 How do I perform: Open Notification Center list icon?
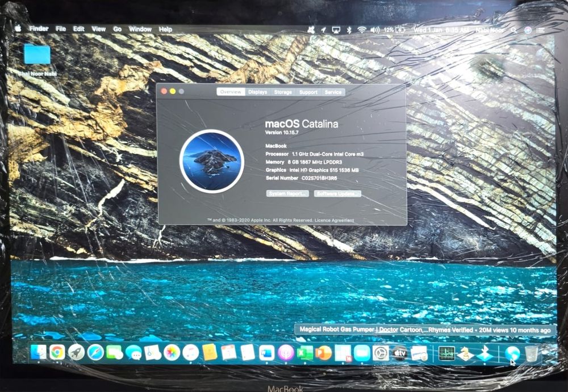(540, 31)
